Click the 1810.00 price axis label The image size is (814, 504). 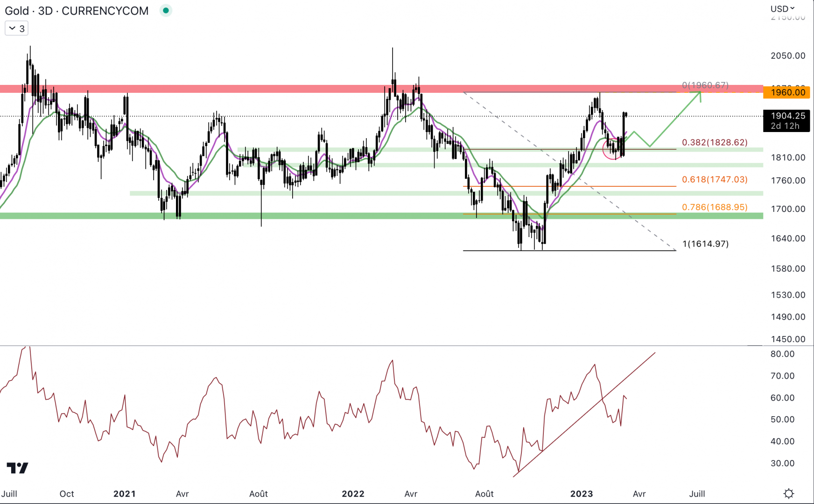788,157
